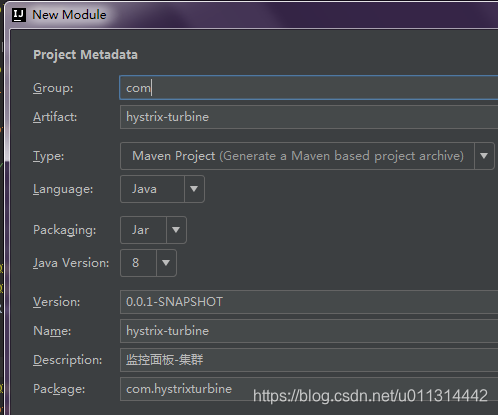Edit the Artifact field with hystrix-turbine
Screen dimensions: 498x415
coord(309,117)
